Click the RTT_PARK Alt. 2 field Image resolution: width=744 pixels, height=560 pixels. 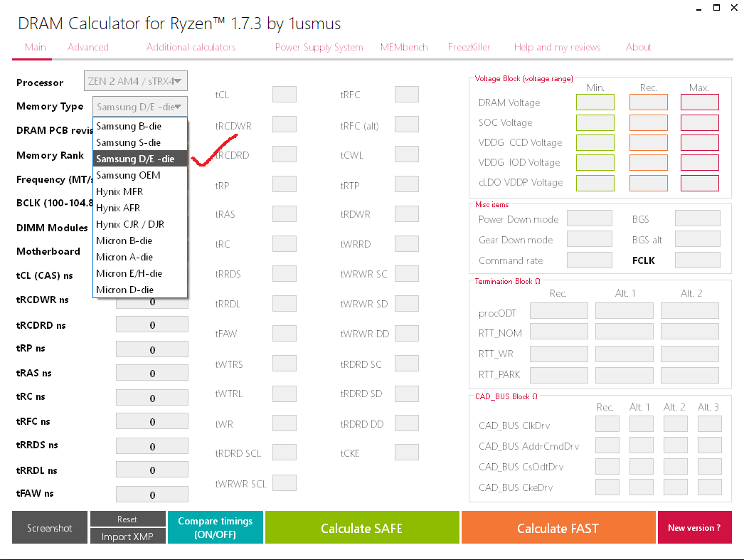click(690, 375)
